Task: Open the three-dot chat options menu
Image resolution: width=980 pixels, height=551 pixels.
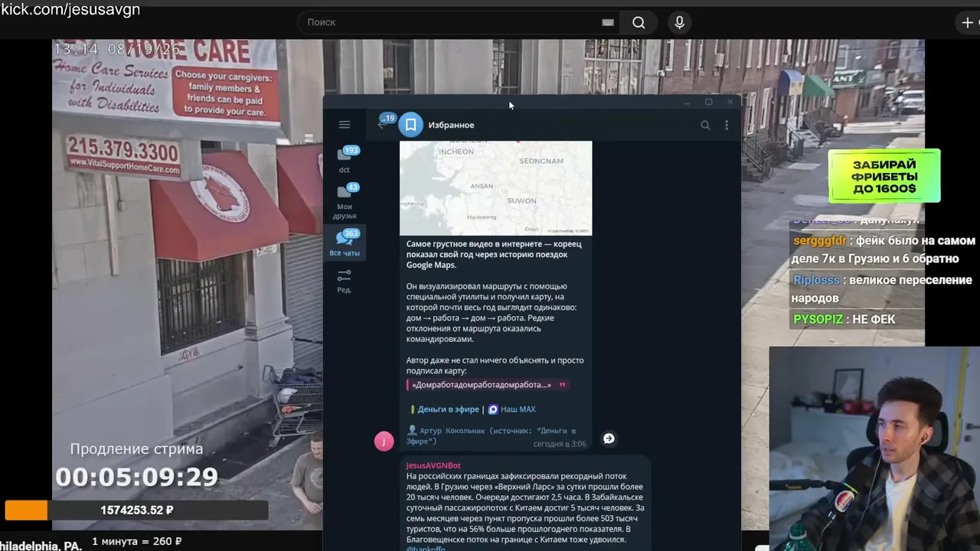Action: tap(727, 126)
